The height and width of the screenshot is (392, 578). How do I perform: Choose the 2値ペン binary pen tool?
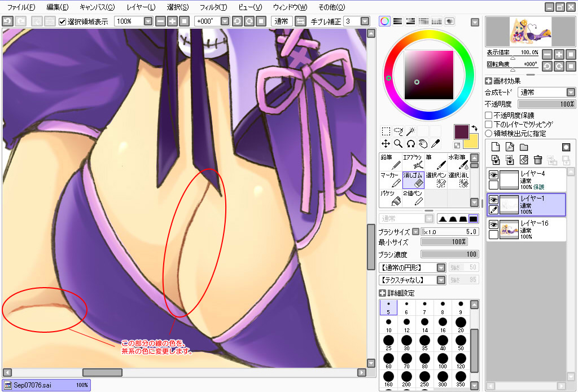coord(413,198)
